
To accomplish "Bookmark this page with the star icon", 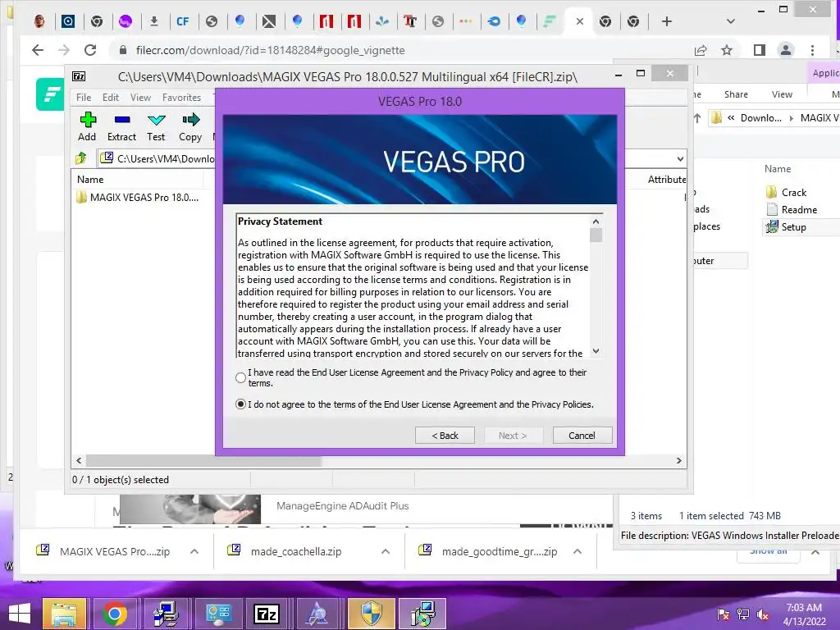I will tap(727, 50).
